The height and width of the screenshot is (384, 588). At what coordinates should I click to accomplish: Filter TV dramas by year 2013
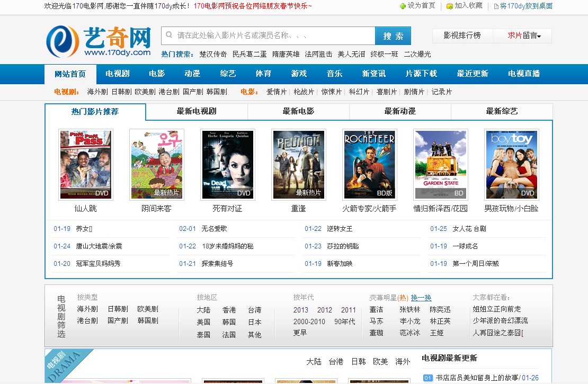pos(300,310)
